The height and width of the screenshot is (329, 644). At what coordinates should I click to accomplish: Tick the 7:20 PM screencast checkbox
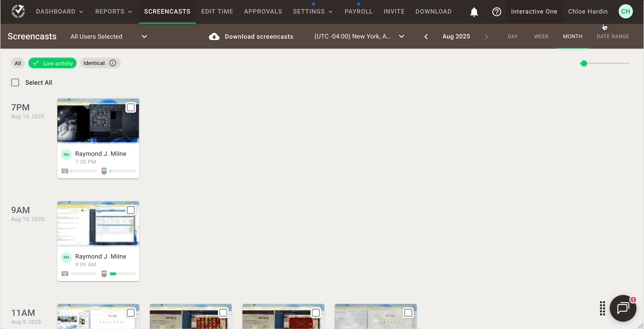(x=130, y=108)
